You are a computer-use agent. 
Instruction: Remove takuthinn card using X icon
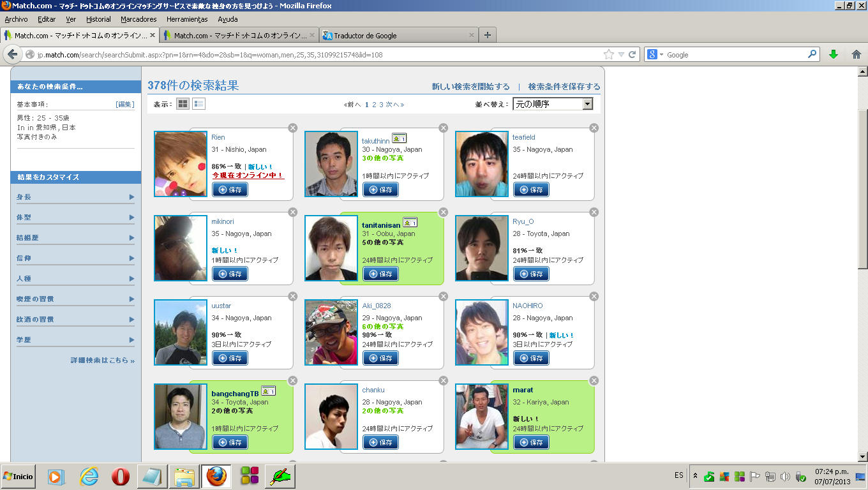[x=443, y=128]
